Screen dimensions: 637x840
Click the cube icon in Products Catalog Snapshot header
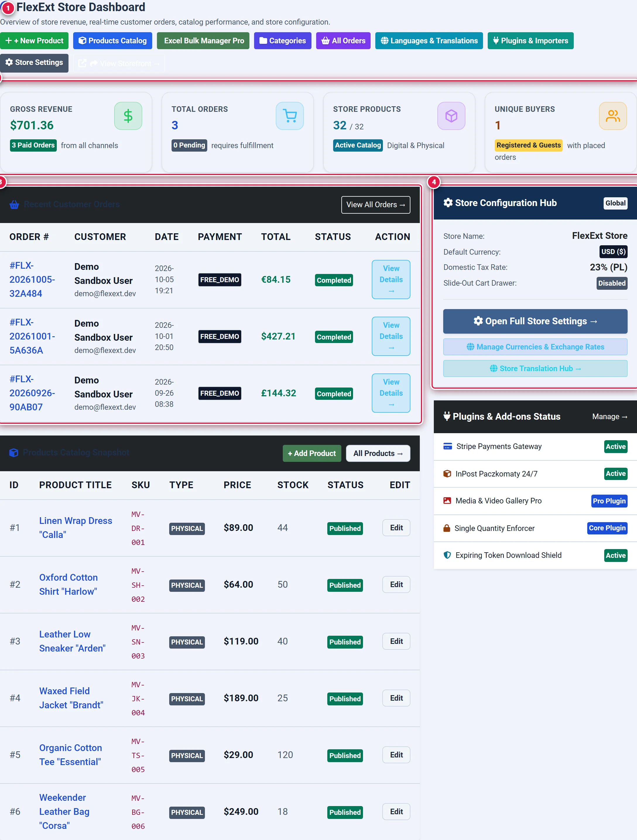click(14, 453)
